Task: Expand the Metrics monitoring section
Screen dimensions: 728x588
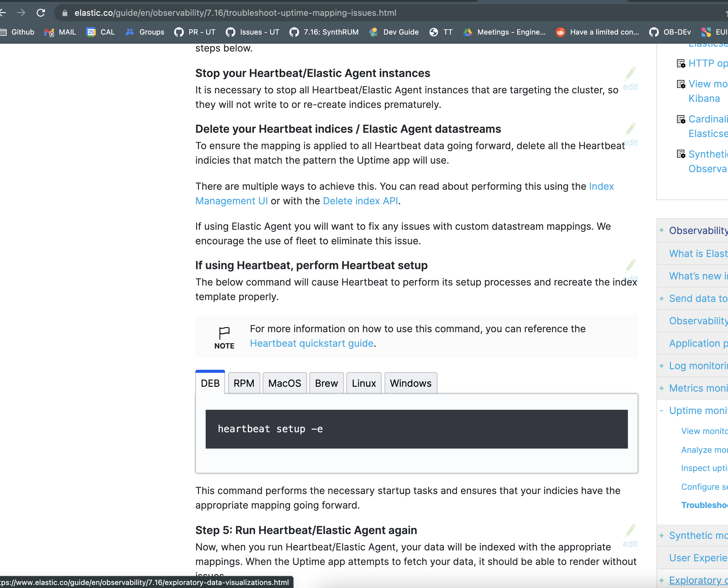Action: pos(662,388)
